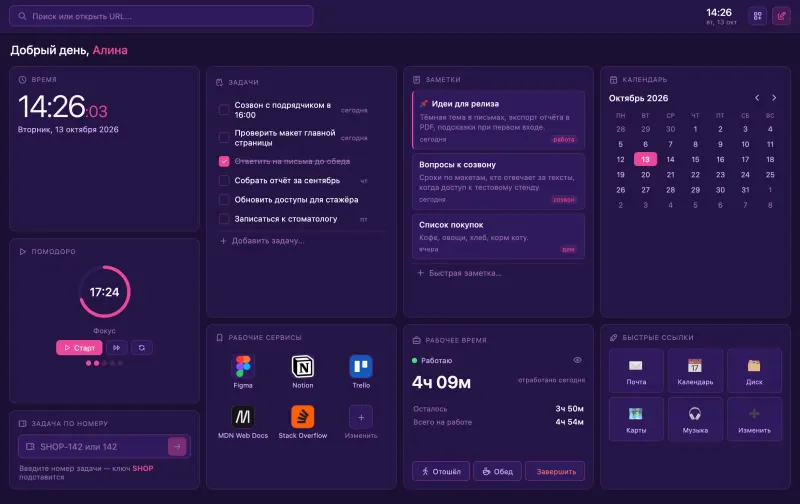Select October 14 in calendar
The width and height of the screenshot is (800, 504).
coord(670,159)
